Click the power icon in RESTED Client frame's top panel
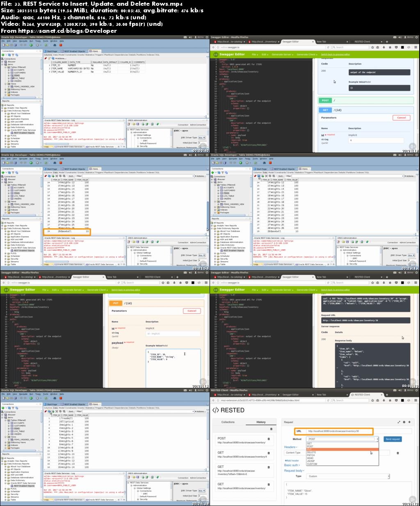 pos(416,390)
